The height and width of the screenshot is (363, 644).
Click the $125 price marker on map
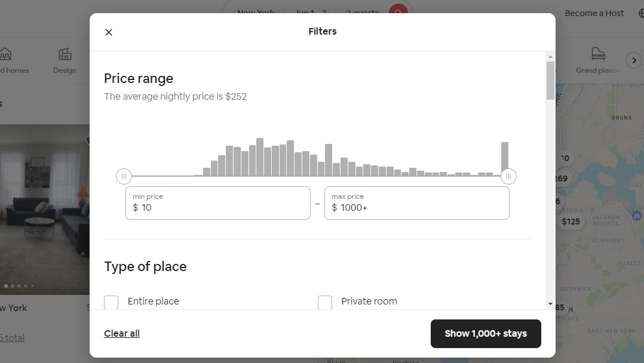click(571, 222)
